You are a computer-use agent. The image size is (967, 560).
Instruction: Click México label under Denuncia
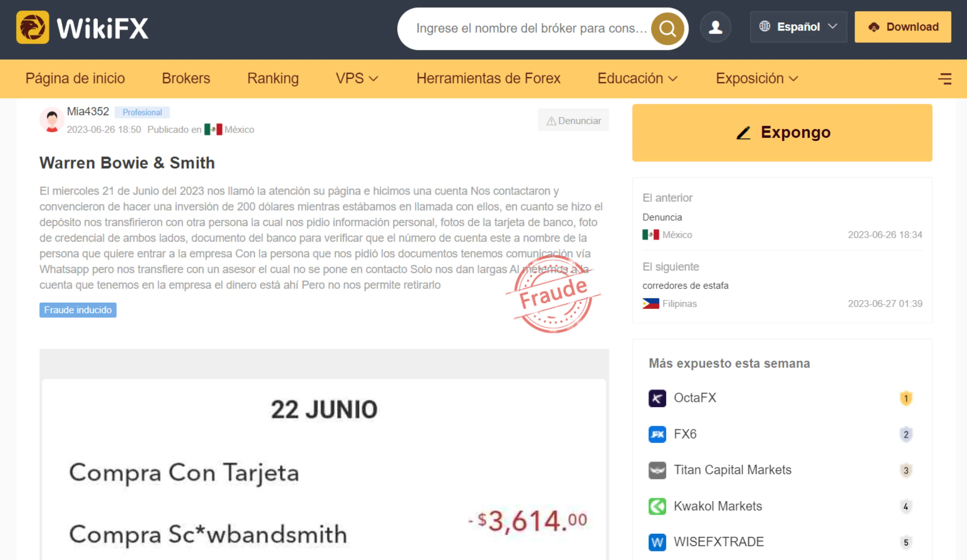click(677, 235)
